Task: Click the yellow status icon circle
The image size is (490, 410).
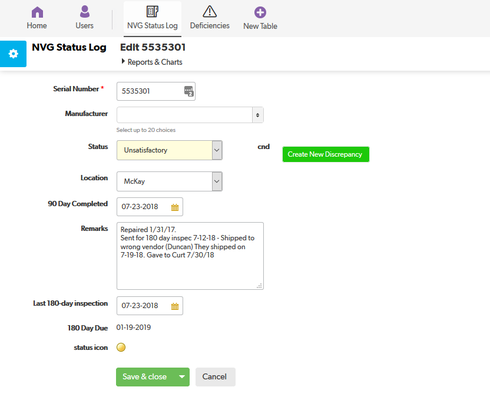Action: 121,347
